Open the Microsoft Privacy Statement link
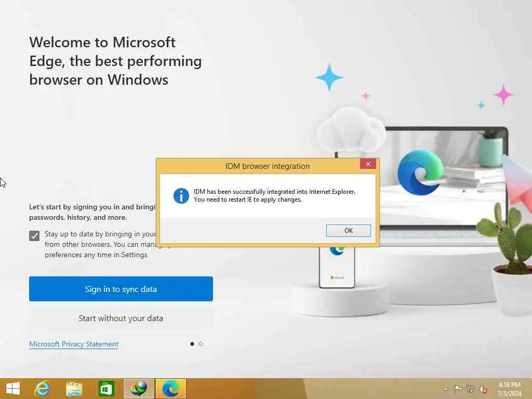This screenshot has width=532, height=399. pyautogui.click(x=74, y=344)
